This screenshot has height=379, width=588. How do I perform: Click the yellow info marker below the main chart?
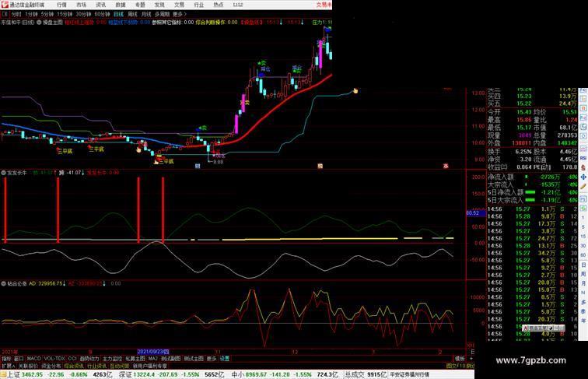click(x=320, y=166)
